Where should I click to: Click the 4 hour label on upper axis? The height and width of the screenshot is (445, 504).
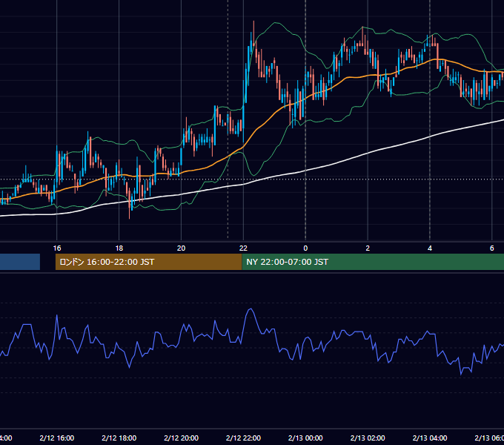pyautogui.click(x=430, y=248)
